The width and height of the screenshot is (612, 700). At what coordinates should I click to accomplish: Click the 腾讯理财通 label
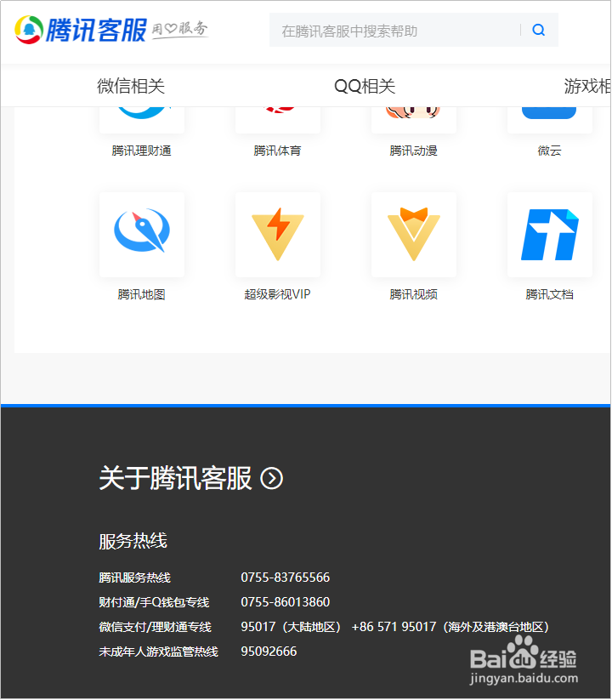point(141,151)
